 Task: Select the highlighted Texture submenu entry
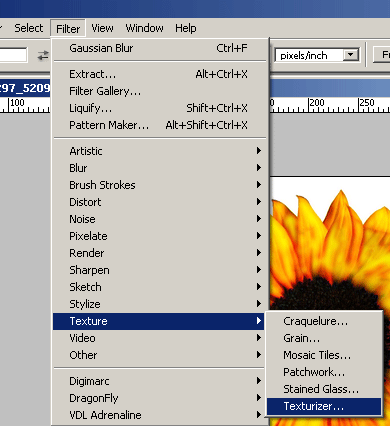[x=159, y=321]
